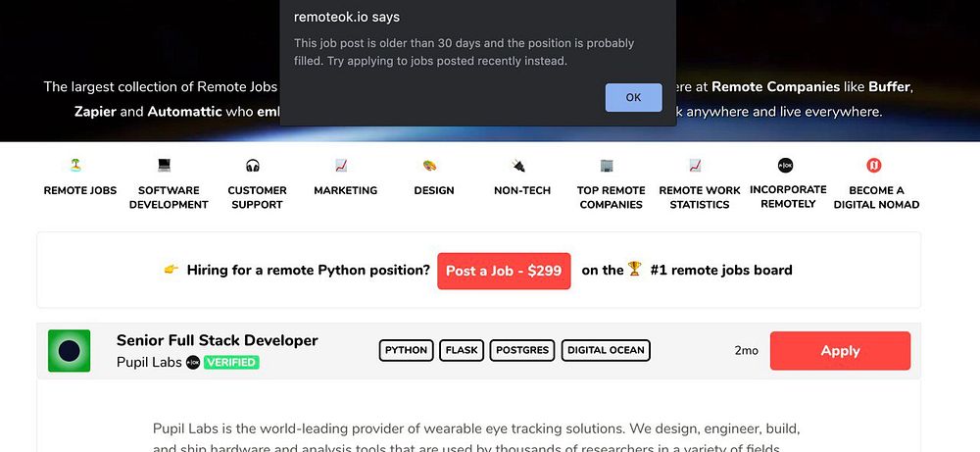Open the Marketing category
The height and width of the screenshot is (452, 980).
point(346,190)
